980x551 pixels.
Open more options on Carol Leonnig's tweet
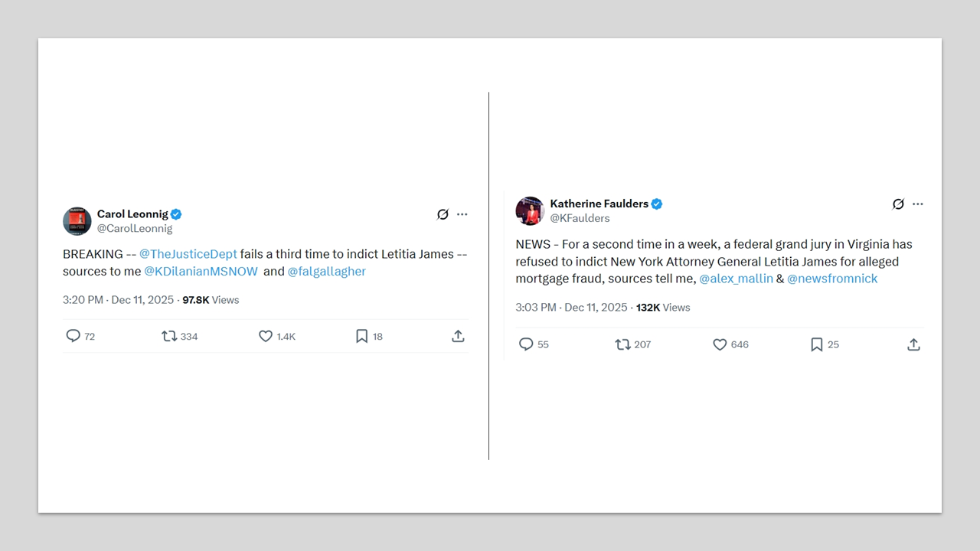[462, 214]
